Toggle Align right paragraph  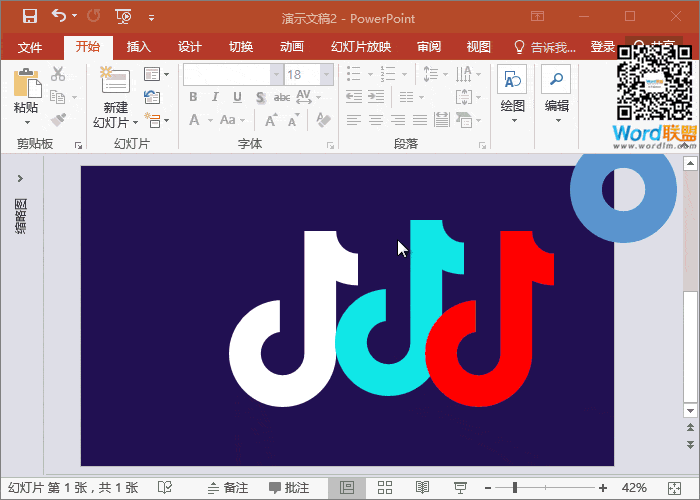[x=398, y=120]
